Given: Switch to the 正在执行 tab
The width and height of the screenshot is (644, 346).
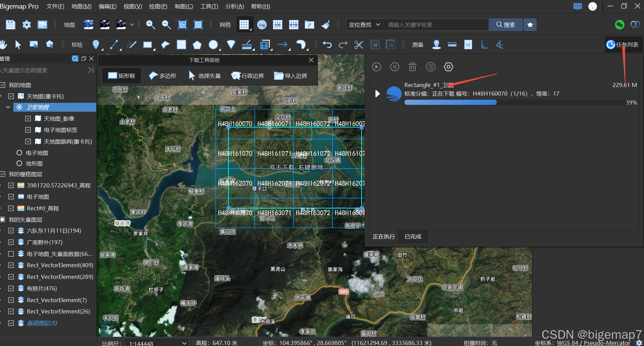Looking at the screenshot, I should pos(384,236).
